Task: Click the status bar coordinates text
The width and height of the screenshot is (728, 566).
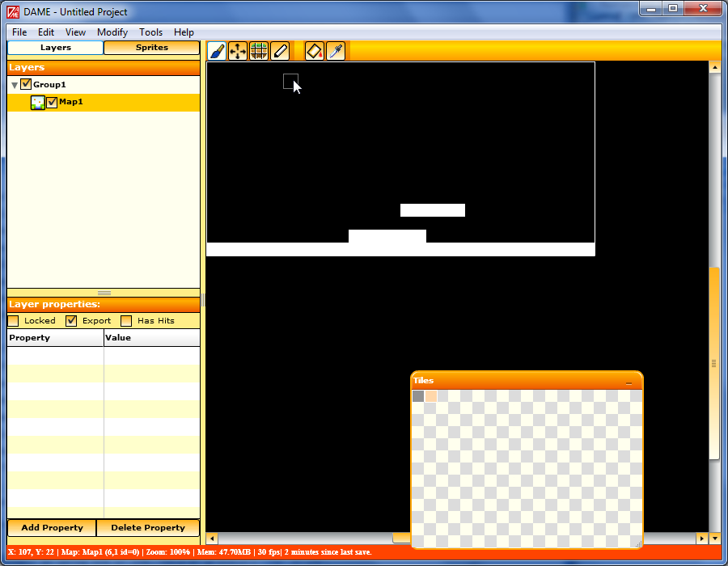Action: coord(31,552)
